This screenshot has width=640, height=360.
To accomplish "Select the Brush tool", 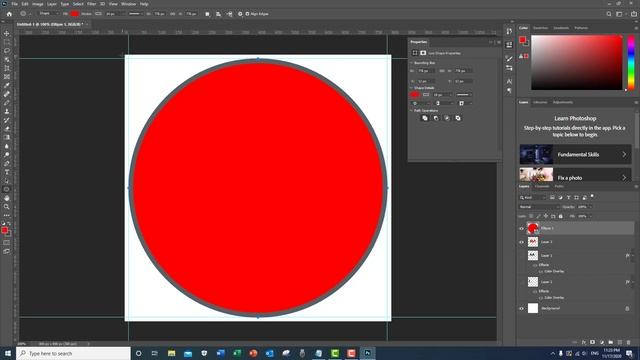I will pos(7,103).
